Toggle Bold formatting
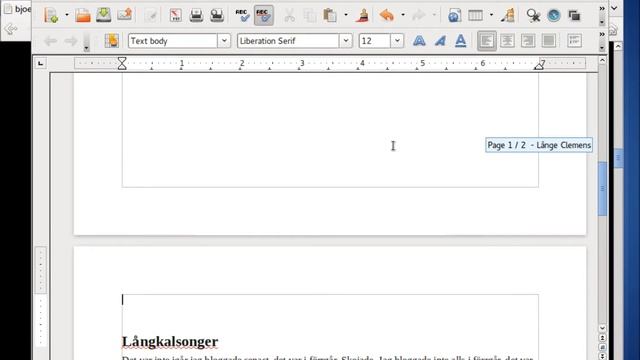 (419, 41)
